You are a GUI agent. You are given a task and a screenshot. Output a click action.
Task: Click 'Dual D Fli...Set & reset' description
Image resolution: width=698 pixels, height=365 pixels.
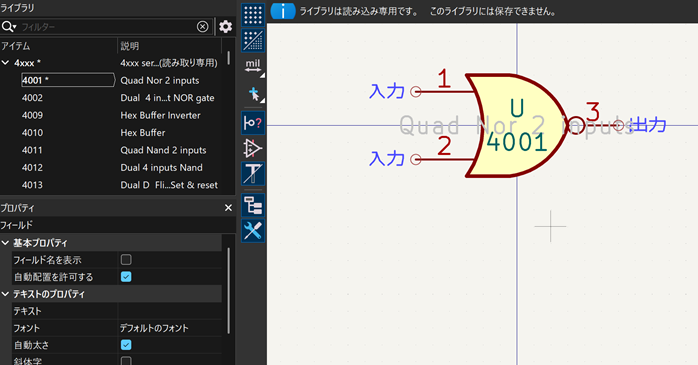[169, 185]
